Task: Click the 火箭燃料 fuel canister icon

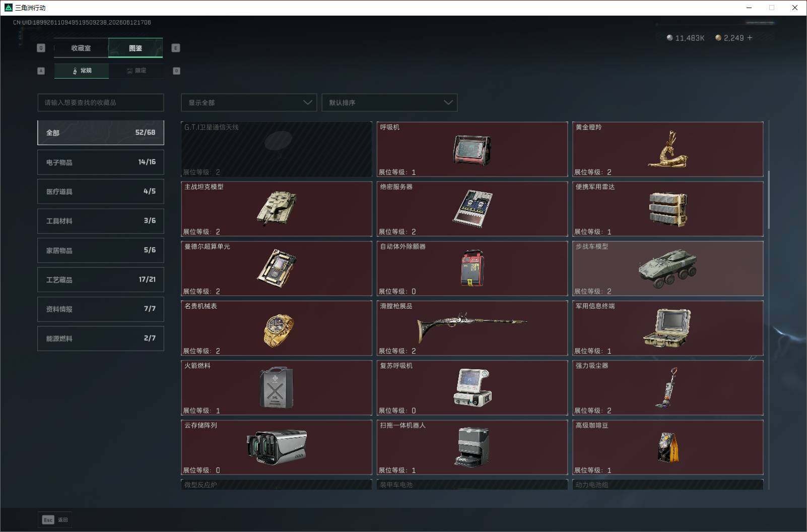Action: coord(277,387)
